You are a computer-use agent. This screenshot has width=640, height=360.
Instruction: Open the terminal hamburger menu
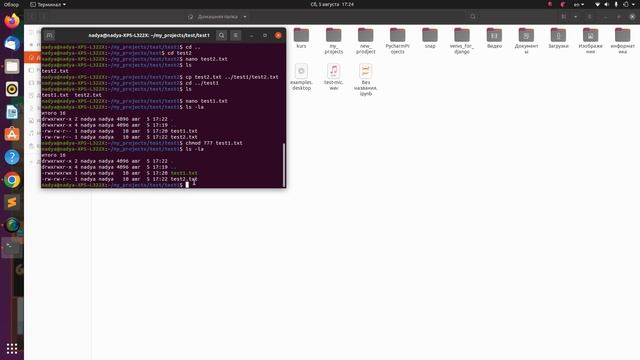pos(236,36)
